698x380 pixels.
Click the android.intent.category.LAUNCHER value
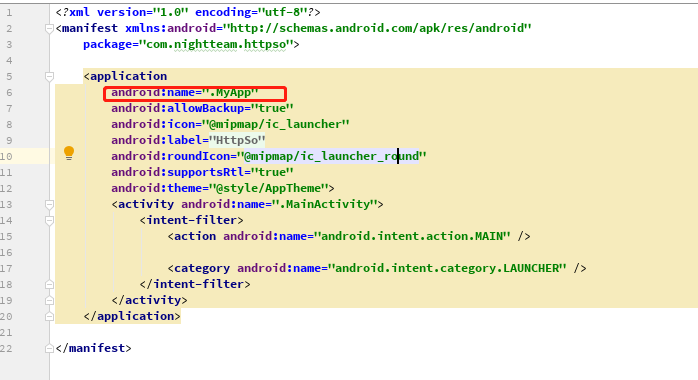448,269
